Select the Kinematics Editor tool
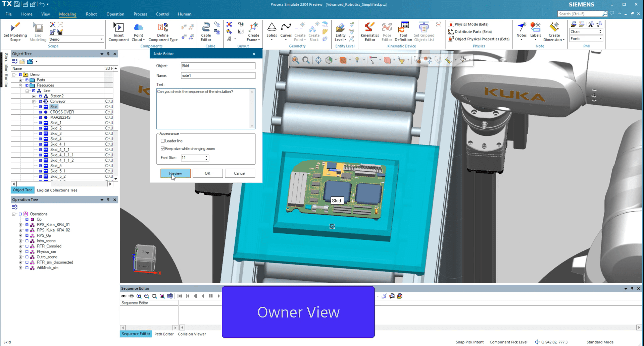 click(x=369, y=32)
